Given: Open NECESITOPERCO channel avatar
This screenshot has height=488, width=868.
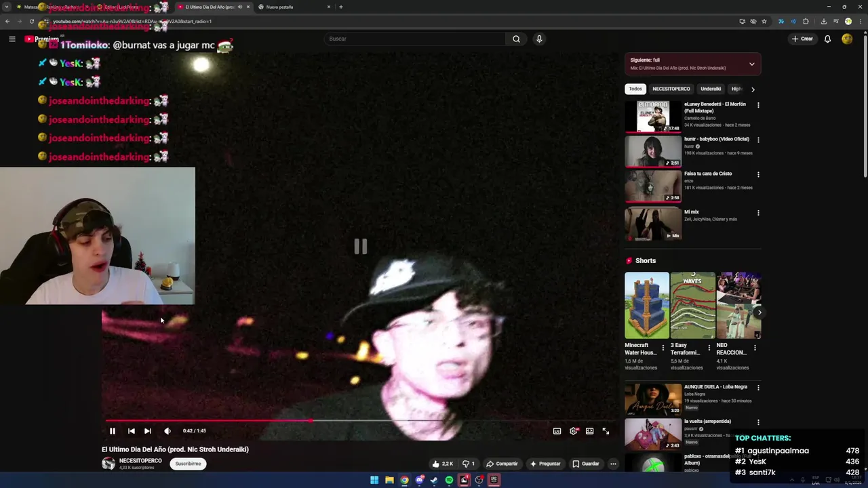Looking at the screenshot, I should 108,464.
